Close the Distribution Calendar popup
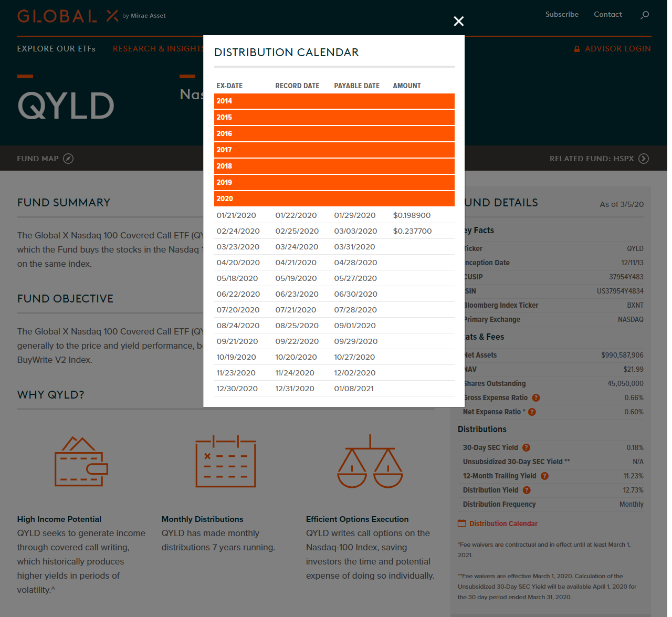This screenshot has height=617, width=672. click(x=458, y=21)
